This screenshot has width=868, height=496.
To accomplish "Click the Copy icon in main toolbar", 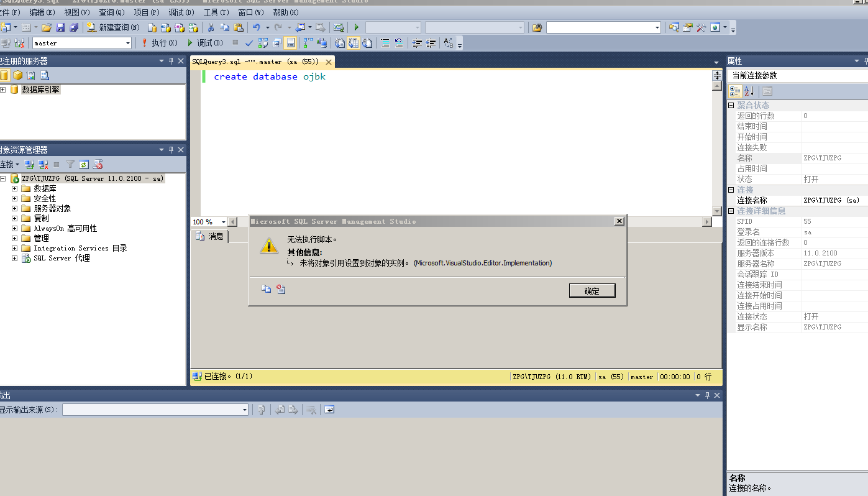I will coord(224,27).
